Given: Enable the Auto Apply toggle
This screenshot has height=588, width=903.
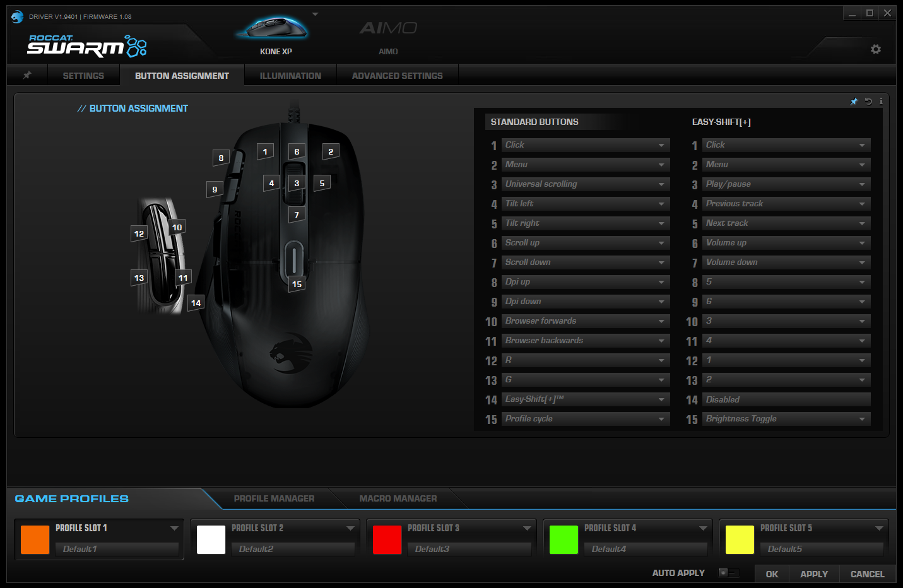Looking at the screenshot, I should click(728, 573).
